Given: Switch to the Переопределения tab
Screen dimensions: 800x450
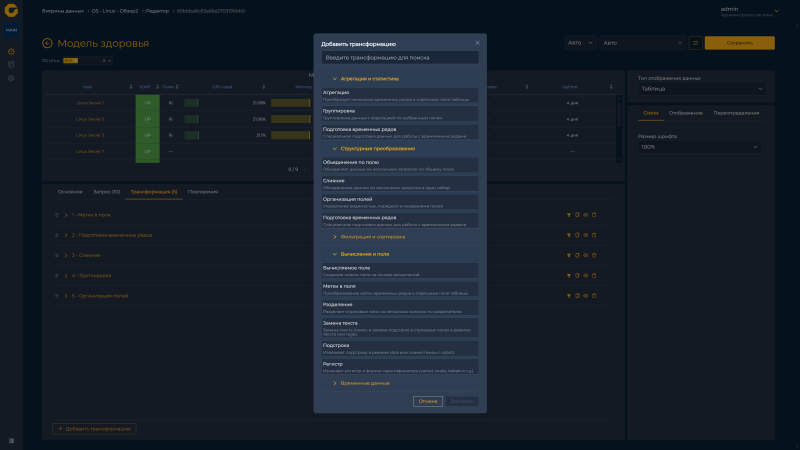Looking at the screenshot, I should tap(736, 113).
